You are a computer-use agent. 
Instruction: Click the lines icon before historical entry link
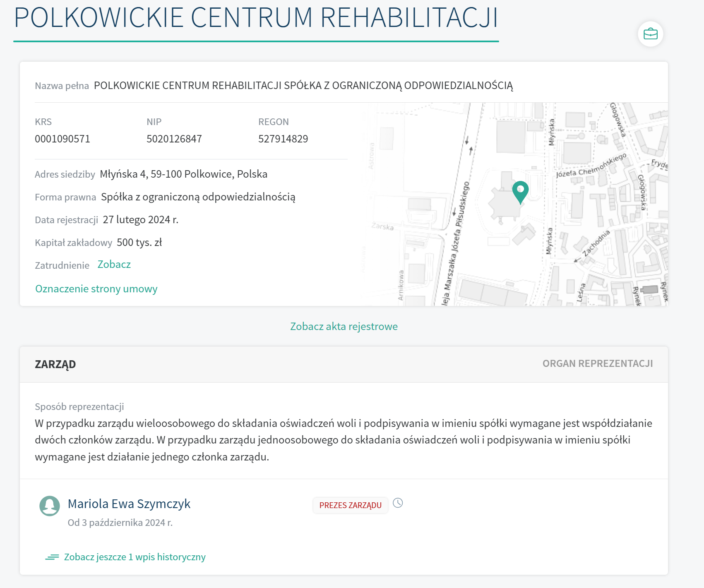52,557
